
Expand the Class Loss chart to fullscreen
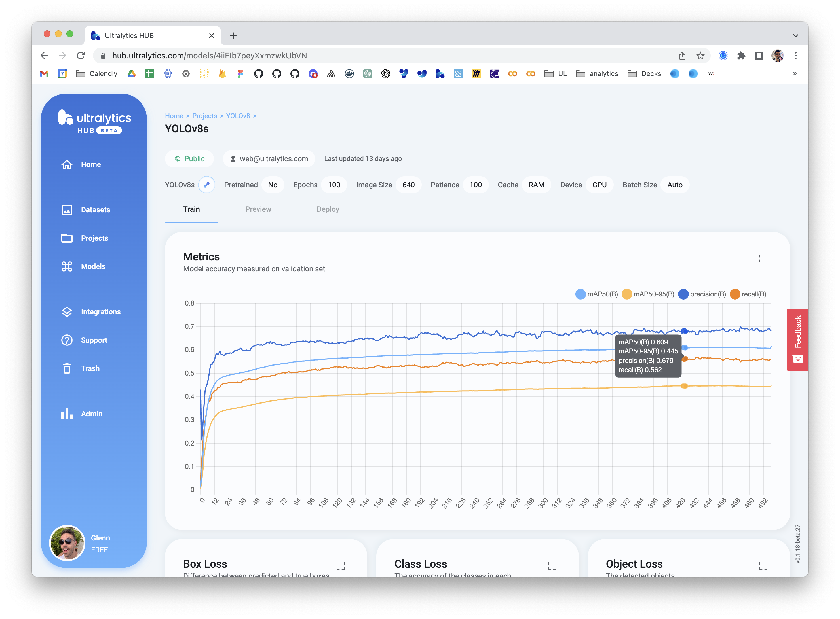click(x=552, y=566)
